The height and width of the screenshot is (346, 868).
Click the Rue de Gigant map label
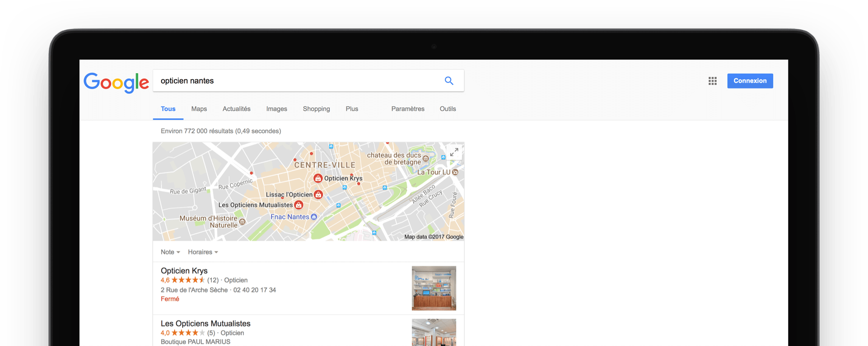click(x=188, y=191)
